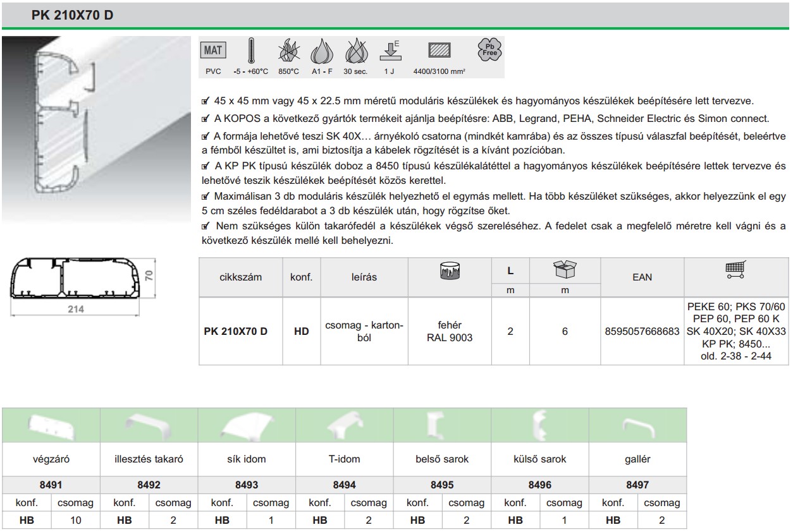Click the paint bucket column header icon

coord(450,272)
